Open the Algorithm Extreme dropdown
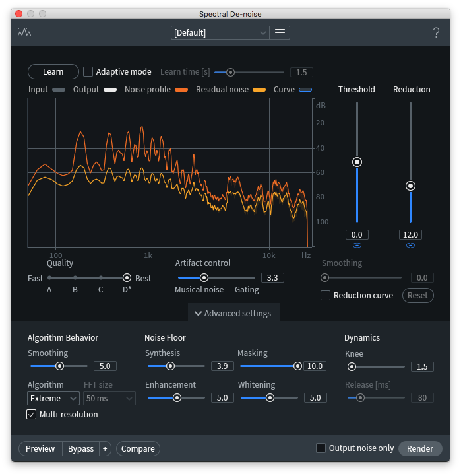The width and height of the screenshot is (461, 476). point(53,398)
